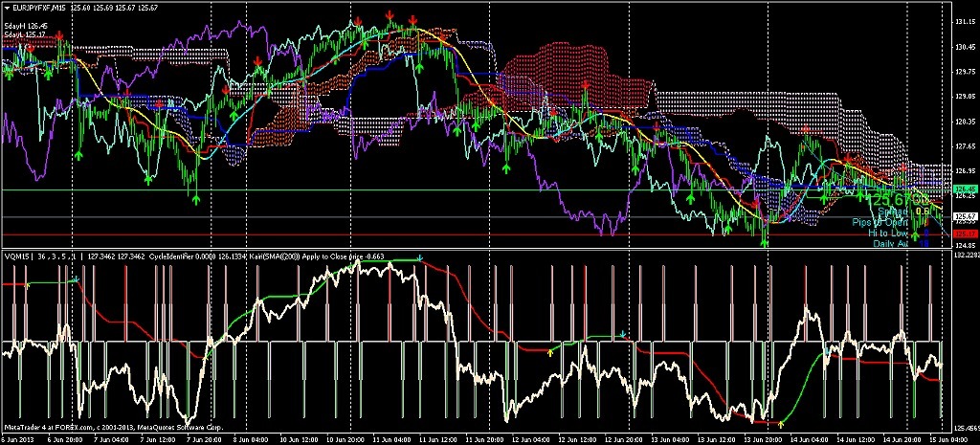Click the 126.95 price axis label
Image resolution: width=980 pixels, height=445 pixels.
tap(966, 170)
